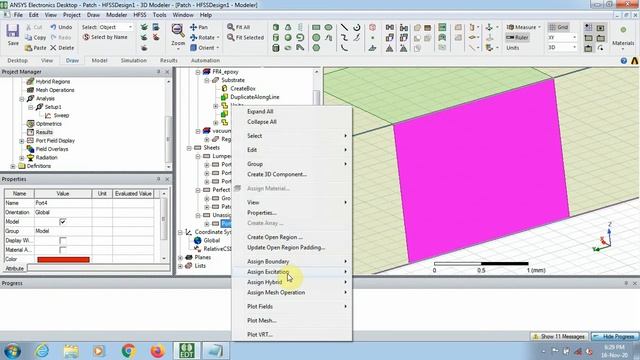Open the Materials icon
Image resolution: width=640 pixels, height=360 pixels.
click(623, 36)
